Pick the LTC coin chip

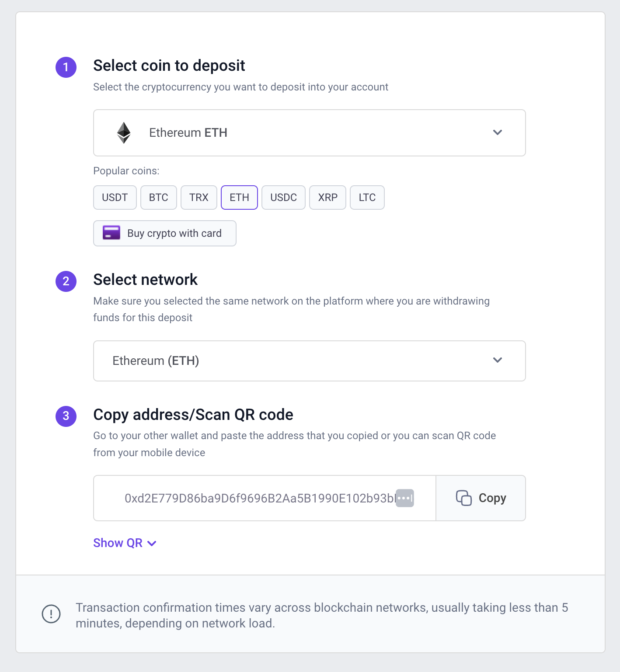[x=367, y=197]
